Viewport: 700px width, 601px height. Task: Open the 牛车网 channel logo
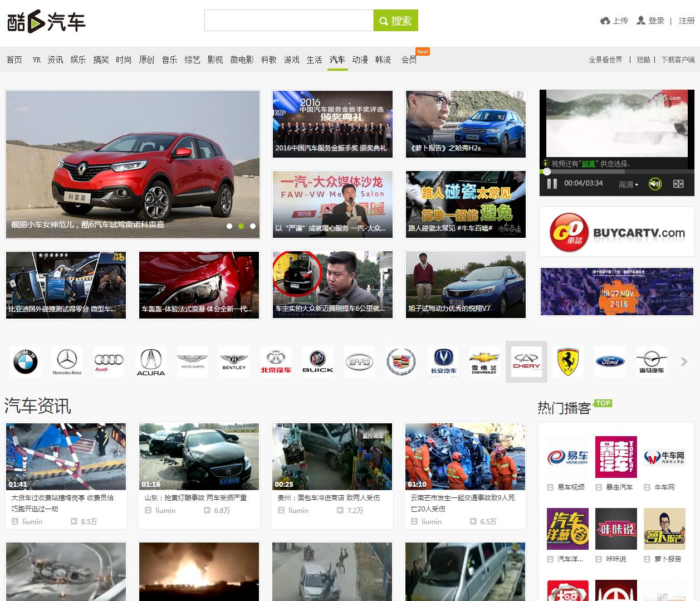[x=664, y=457]
